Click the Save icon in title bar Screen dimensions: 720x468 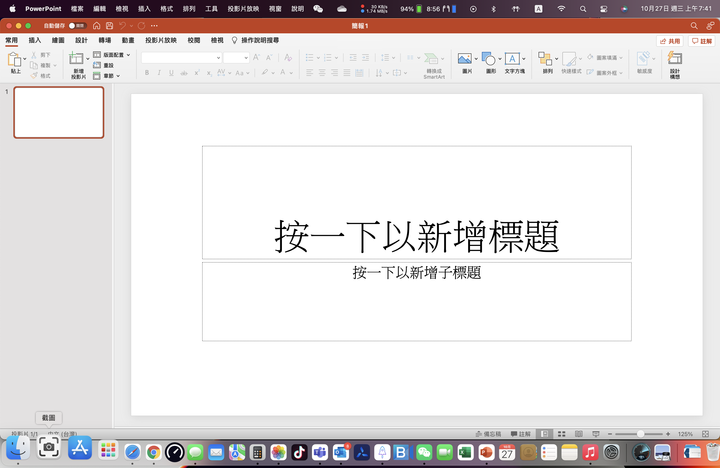pyautogui.click(x=109, y=26)
